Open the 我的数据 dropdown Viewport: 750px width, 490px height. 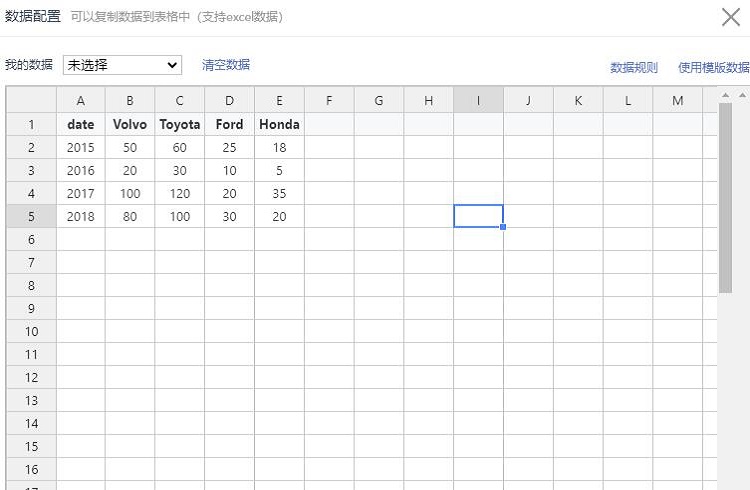pos(122,65)
